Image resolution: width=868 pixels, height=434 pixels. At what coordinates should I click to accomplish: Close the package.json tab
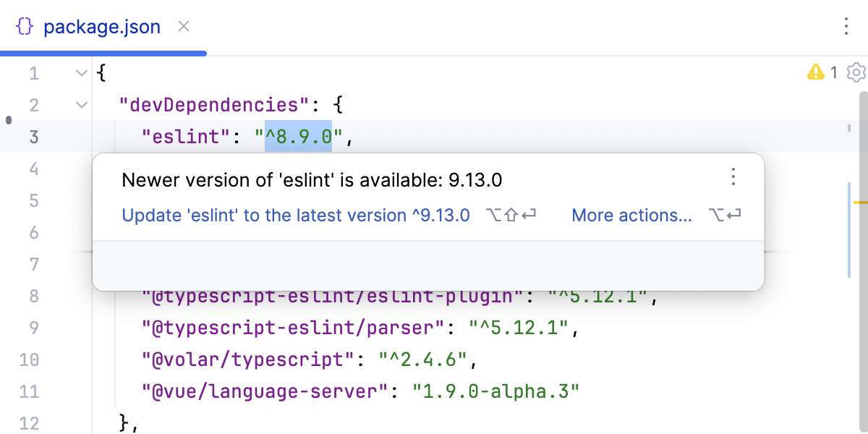pyautogui.click(x=183, y=26)
